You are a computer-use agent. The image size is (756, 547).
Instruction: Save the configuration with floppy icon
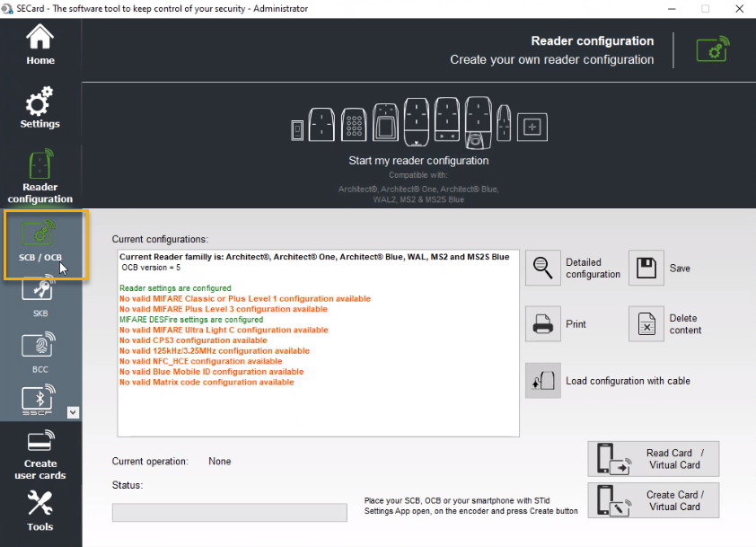coord(646,269)
